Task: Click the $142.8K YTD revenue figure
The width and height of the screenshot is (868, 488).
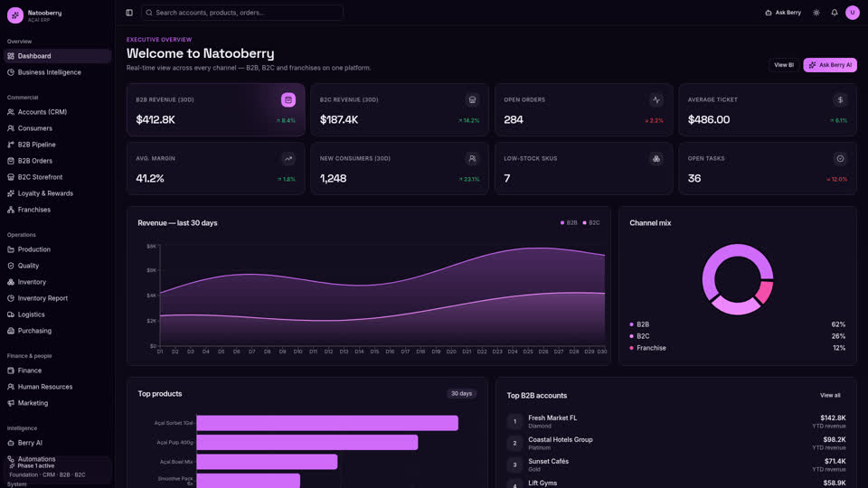Action: tap(833, 418)
